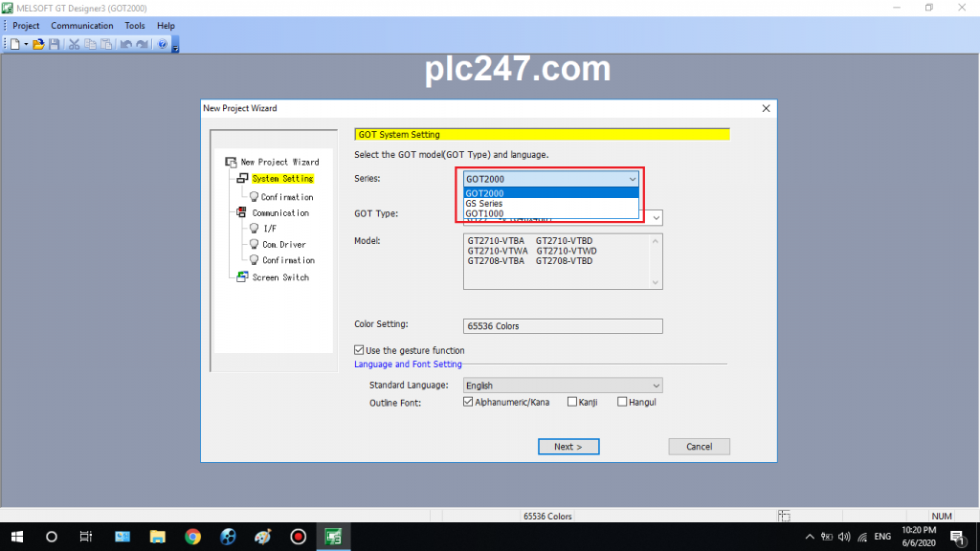Open File Explorer from the taskbar

157,537
